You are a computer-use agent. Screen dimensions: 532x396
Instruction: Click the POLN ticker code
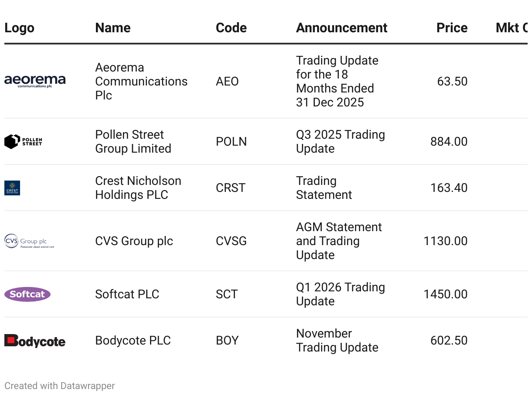(x=231, y=142)
